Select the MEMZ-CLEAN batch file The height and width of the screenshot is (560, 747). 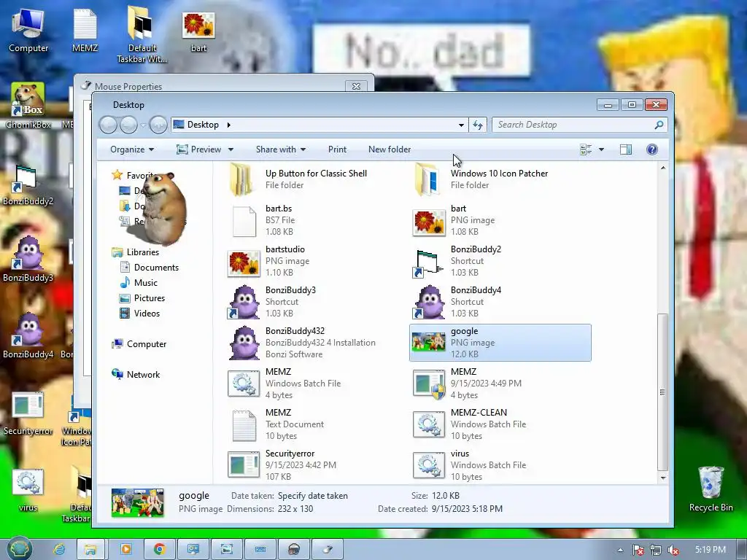point(500,425)
